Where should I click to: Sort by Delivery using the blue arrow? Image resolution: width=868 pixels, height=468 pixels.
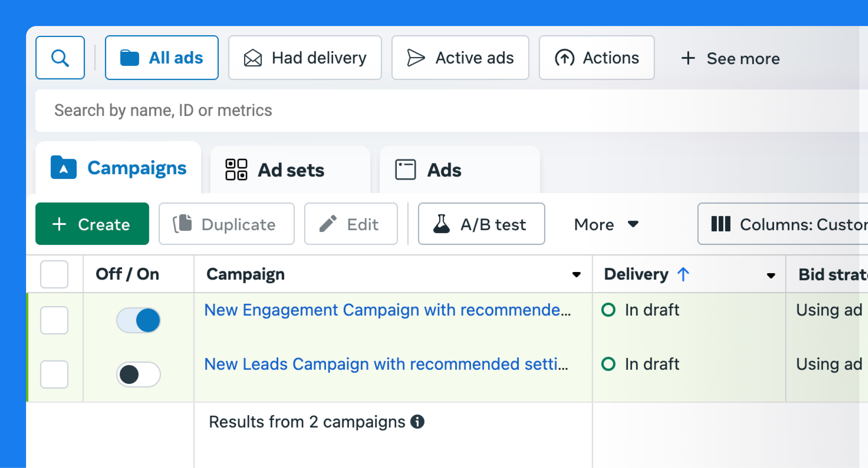click(683, 274)
